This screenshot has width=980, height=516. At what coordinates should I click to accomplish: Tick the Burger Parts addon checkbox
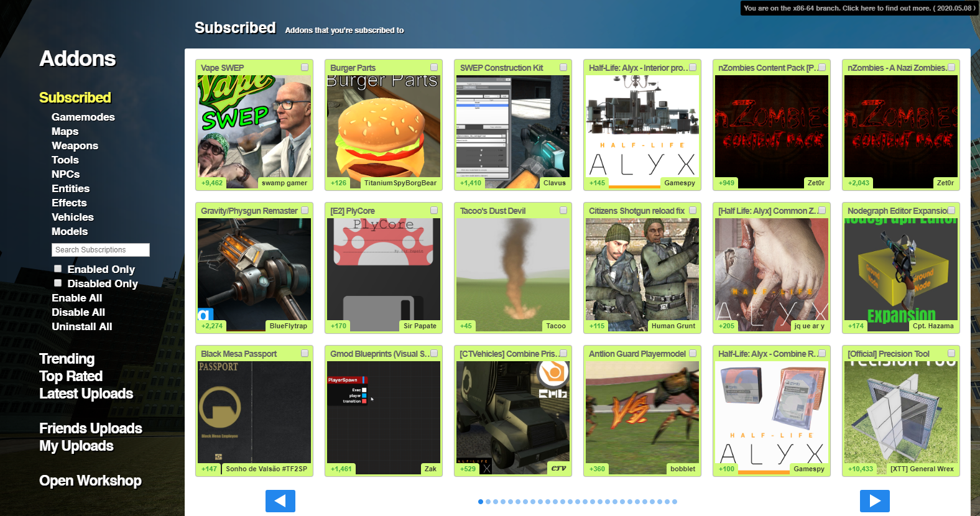click(x=434, y=67)
